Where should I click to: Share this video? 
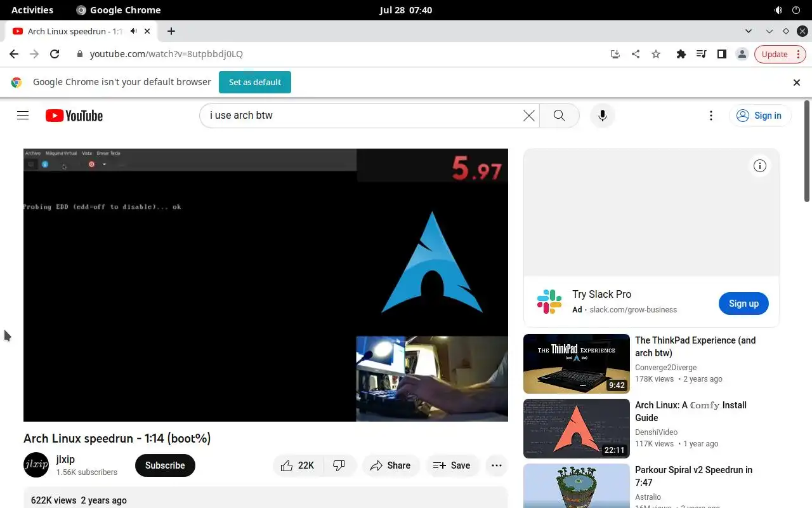click(x=391, y=465)
